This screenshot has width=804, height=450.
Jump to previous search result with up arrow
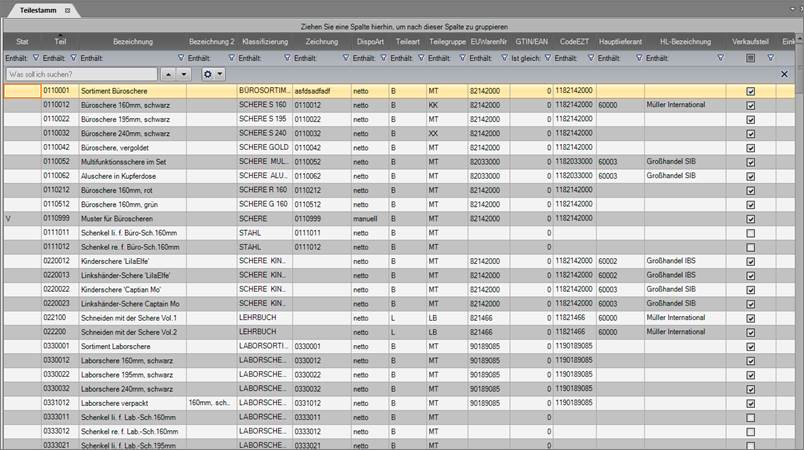(x=169, y=74)
